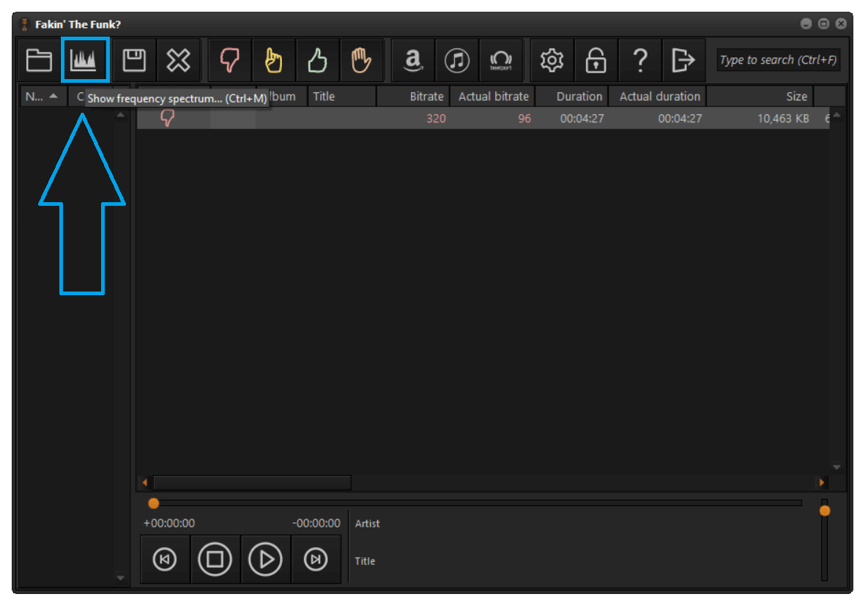Open the Beatport headphones icon
This screenshot has width=868, height=605.
(501, 60)
